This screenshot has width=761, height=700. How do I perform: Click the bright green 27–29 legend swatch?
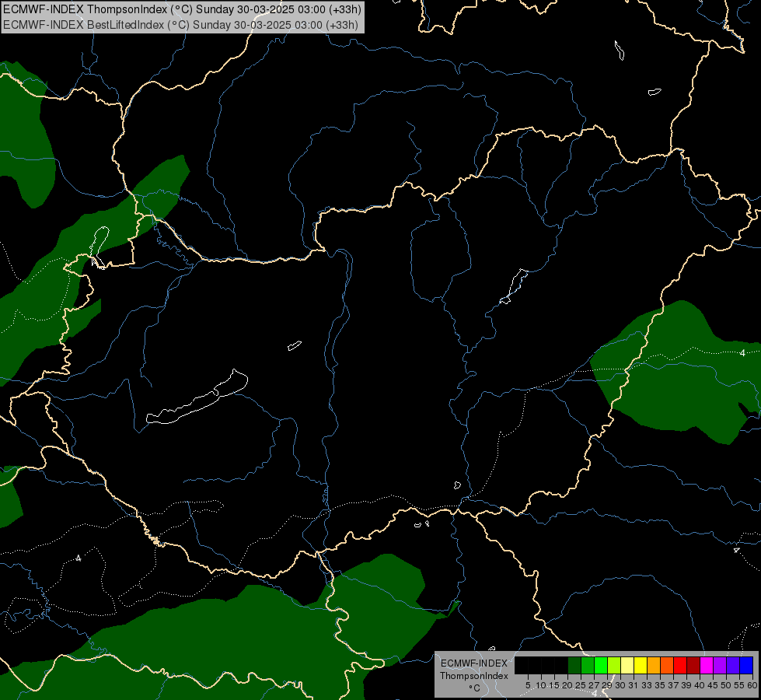point(601,665)
